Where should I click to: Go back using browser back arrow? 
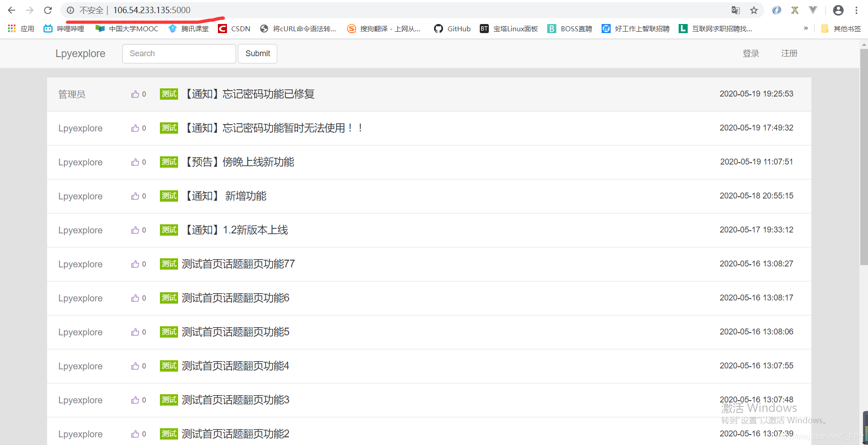click(12, 10)
